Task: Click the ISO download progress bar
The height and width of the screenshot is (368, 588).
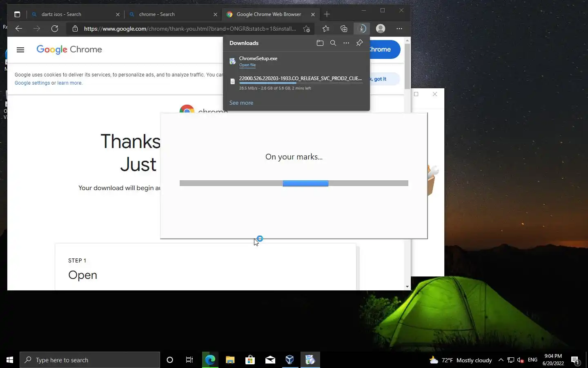Action: click(x=301, y=83)
